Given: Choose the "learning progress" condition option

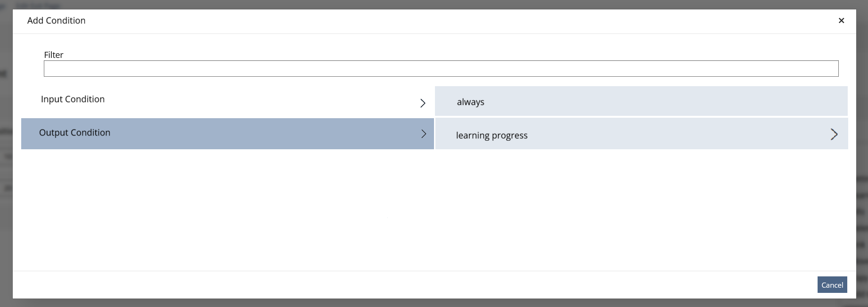Looking at the screenshot, I should click(641, 134).
